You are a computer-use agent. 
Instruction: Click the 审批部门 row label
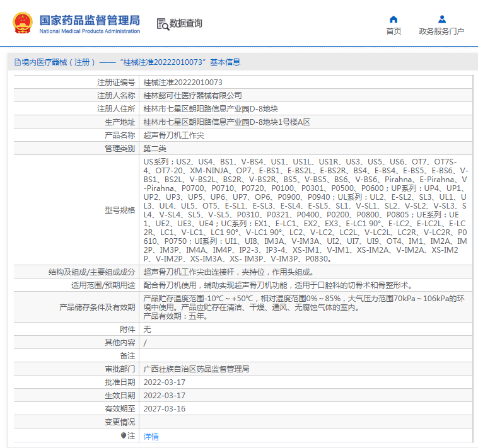click(120, 369)
